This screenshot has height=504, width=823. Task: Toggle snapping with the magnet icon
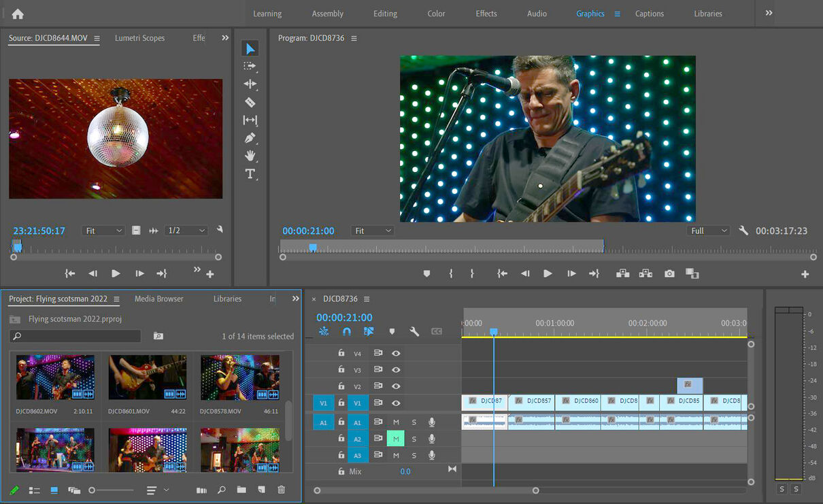[x=346, y=331]
